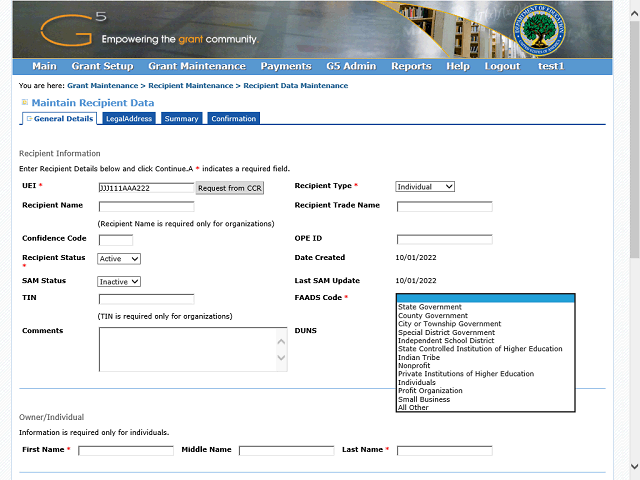Image resolution: width=640 pixels, height=480 pixels.
Task: Click Logout in the navigation bar
Action: click(502, 66)
